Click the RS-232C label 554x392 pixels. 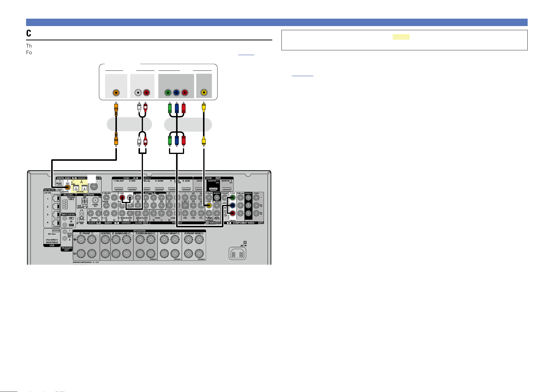[x=68, y=195]
